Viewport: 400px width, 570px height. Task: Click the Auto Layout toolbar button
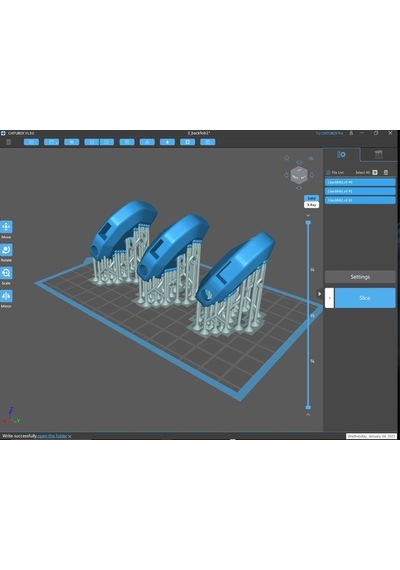(x=147, y=142)
